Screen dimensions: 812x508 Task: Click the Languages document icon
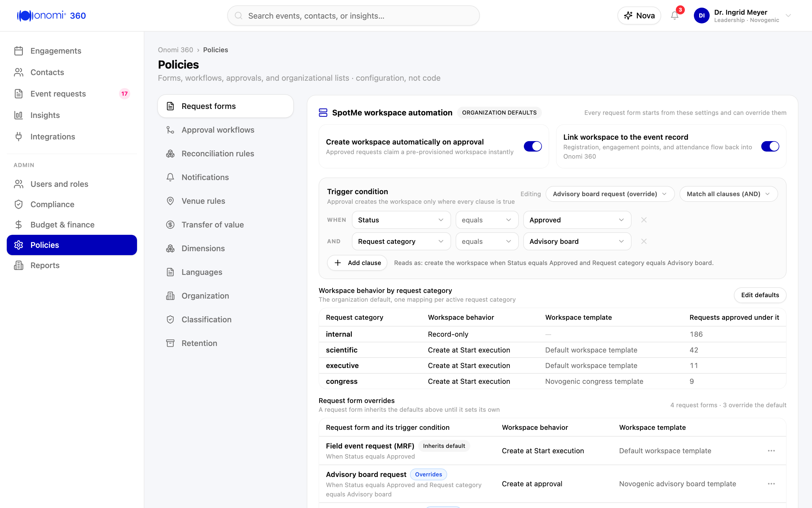[170, 272]
